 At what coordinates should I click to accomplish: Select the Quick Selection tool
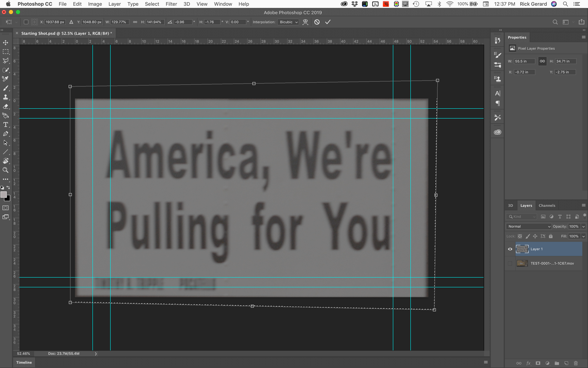6,70
